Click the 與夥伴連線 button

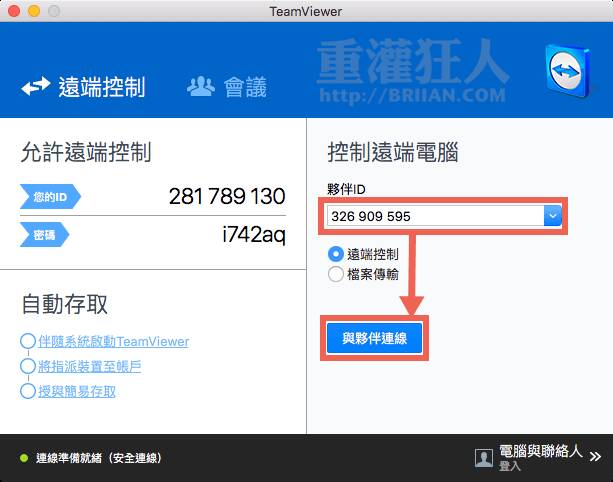(375, 338)
